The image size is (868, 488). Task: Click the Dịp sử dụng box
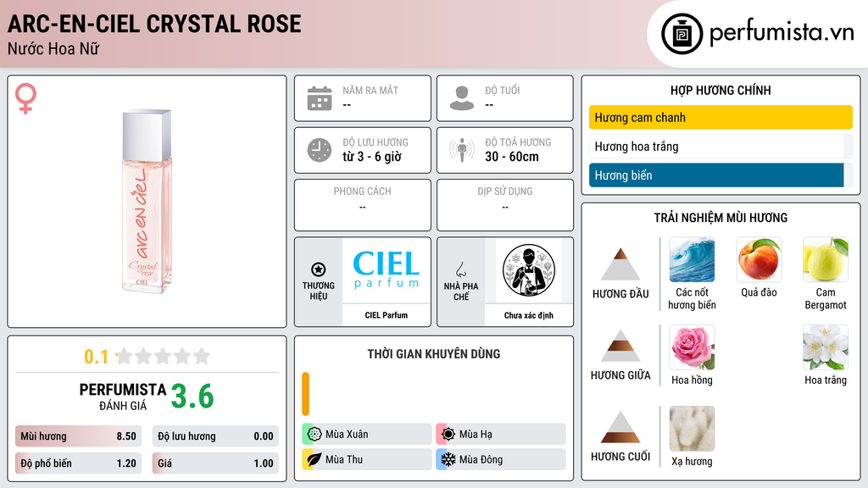pyautogui.click(x=505, y=205)
